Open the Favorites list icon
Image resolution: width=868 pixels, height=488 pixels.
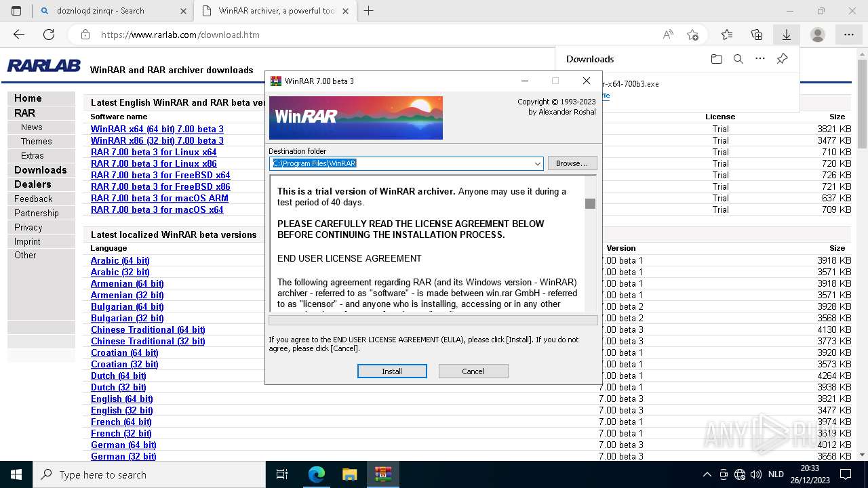[x=727, y=35]
